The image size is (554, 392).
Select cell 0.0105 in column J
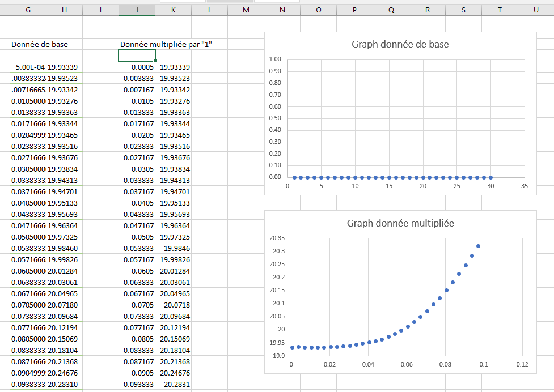(x=137, y=101)
